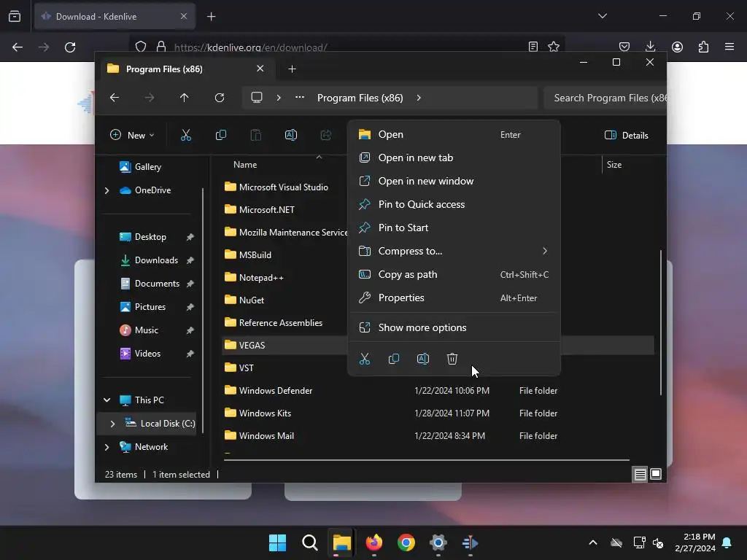747x560 pixels.
Task: Choose Copy as path
Action: point(454,274)
